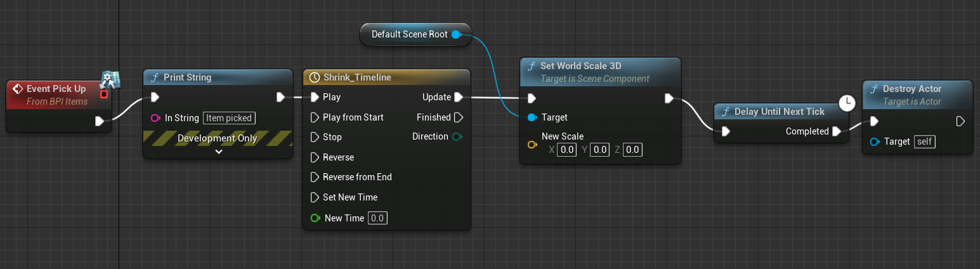The height and width of the screenshot is (269, 980).
Task: Click the Direction output pin
Action: click(457, 136)
